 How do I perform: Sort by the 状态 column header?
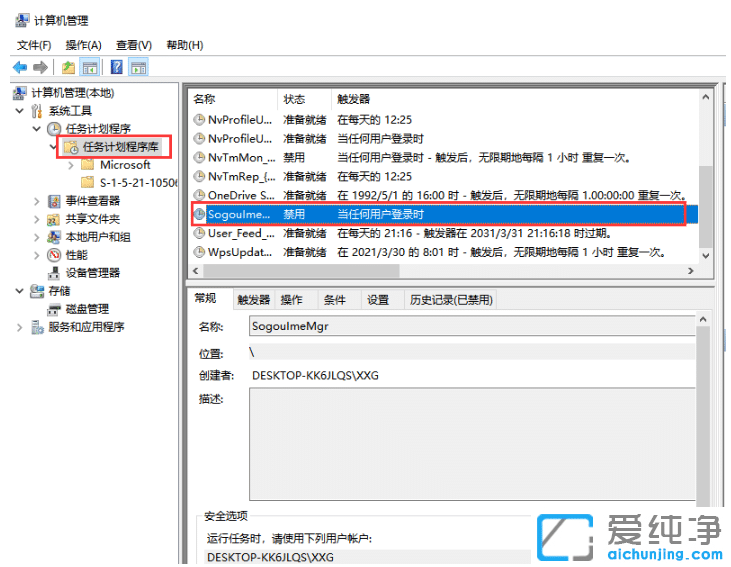point(304,99)
